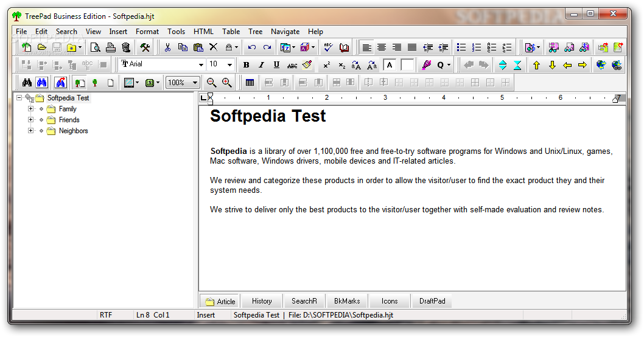Expand all tree nodes with cyan arrows icon

pyautogui.click(x=502, y=65)
